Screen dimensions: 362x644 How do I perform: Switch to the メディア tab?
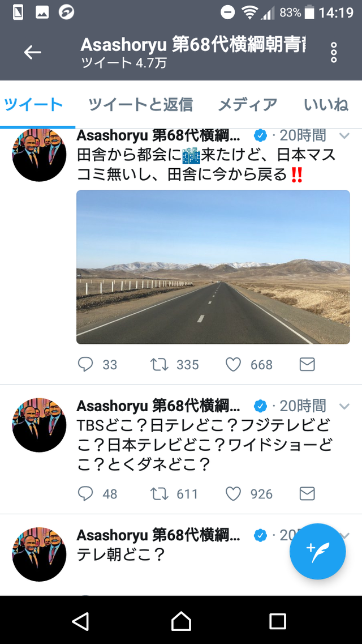coord(248,105)
